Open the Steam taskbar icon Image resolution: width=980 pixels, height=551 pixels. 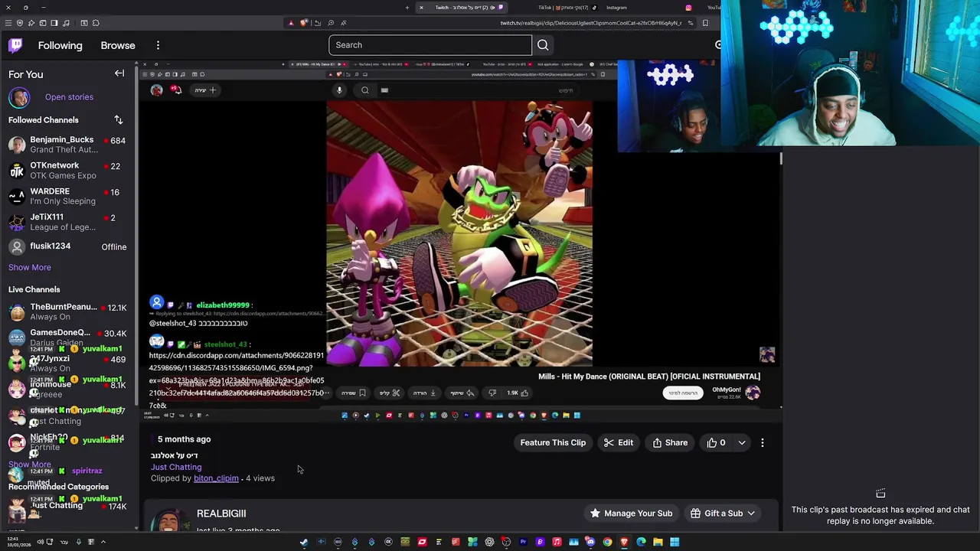tap(304, 542)
